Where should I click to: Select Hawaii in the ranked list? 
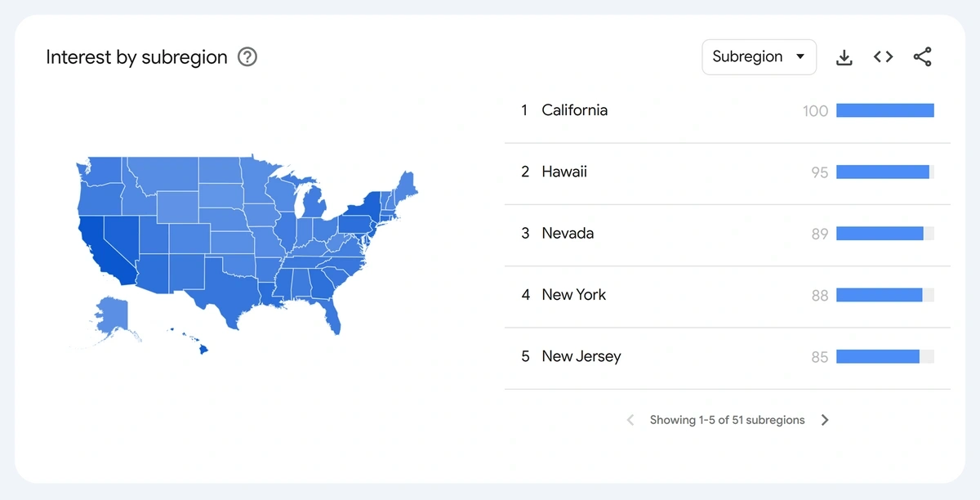point(564,172)
